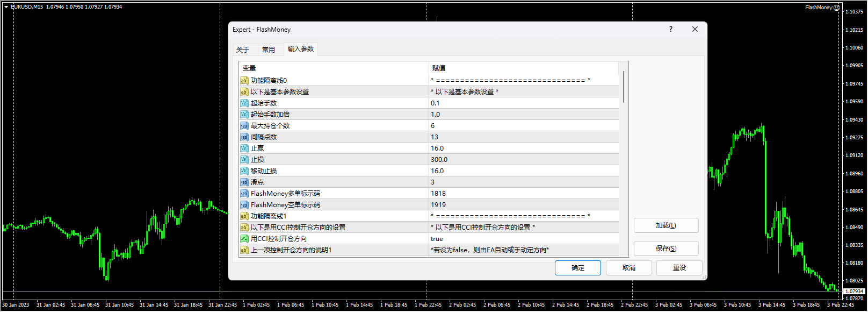Open the chart symbol dropdown arrow at top-left
This screenshot has width=868, height=312.
6,7
